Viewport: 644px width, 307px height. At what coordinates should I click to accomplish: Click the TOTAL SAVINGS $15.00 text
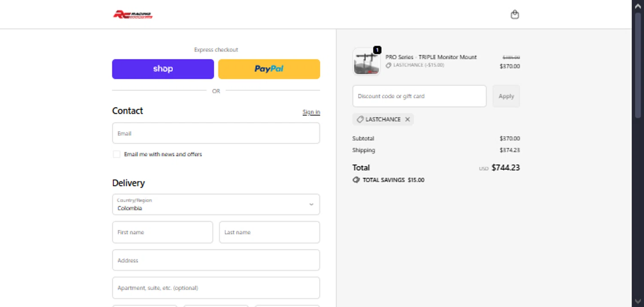[393, 180]
